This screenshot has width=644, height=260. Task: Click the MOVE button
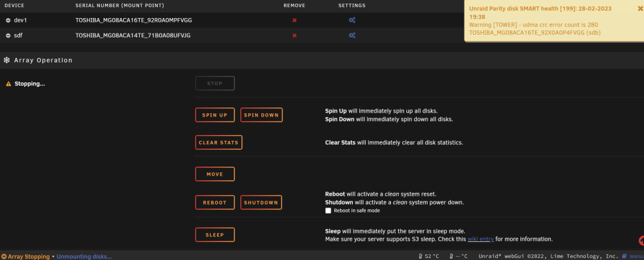point(215,174)
